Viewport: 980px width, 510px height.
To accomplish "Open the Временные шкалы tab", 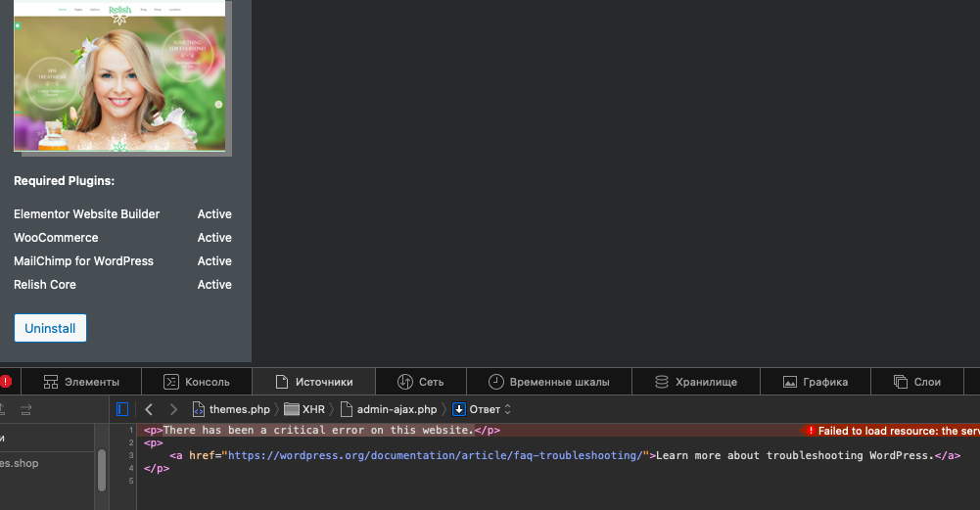I will (549, 382).
